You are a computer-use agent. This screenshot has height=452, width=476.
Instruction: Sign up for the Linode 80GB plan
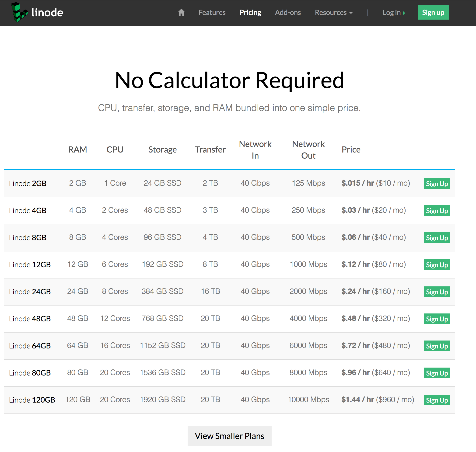coord(437,373)
